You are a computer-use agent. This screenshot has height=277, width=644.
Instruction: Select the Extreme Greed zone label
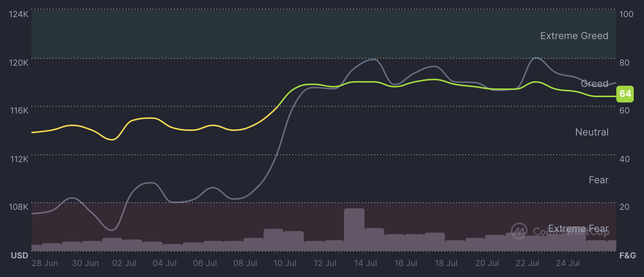pos(574,36)
